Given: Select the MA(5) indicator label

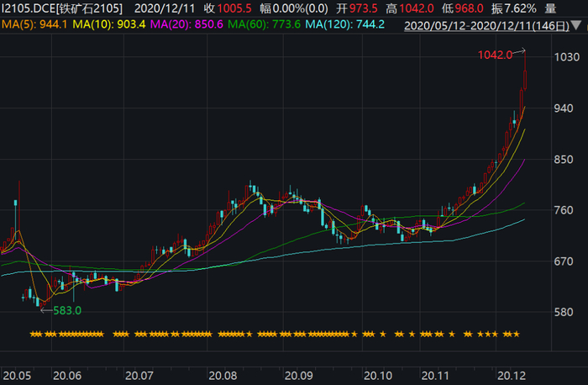Looking at the screenshot, I should pos(34,24).
